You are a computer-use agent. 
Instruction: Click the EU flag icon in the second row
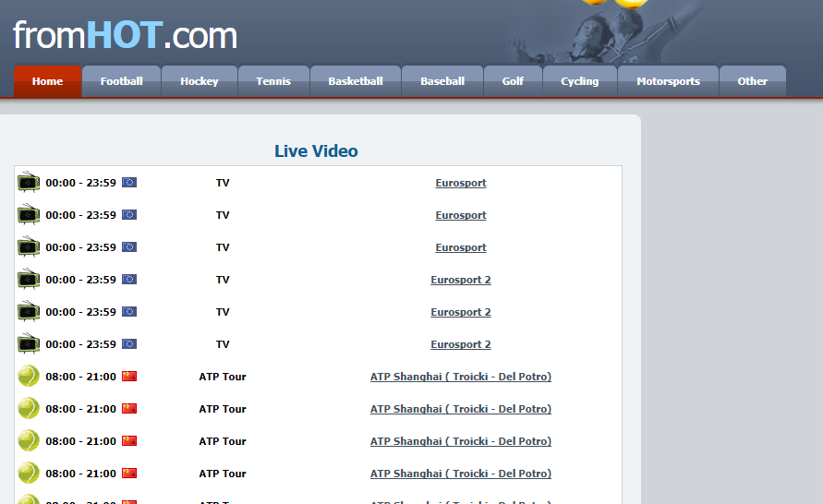click(129, 214)
